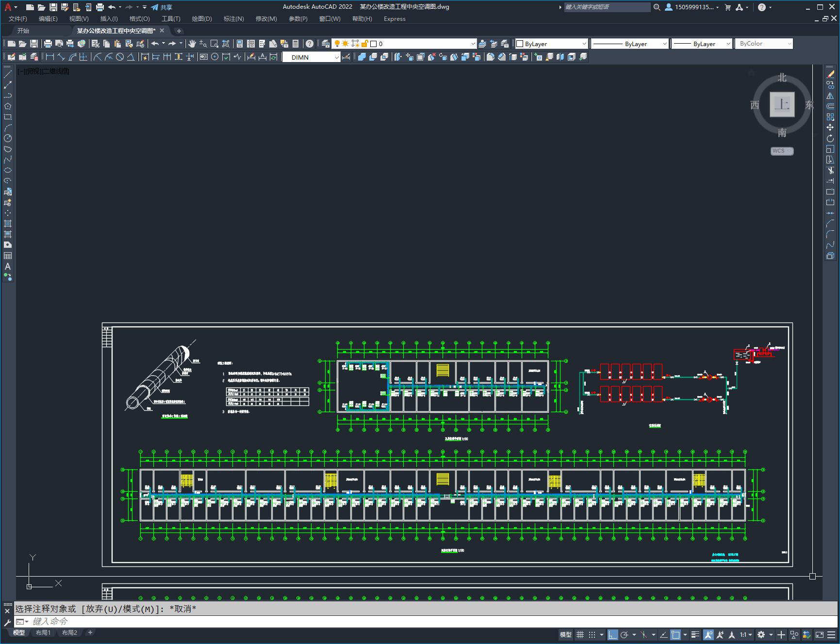This screenshot has height=644, width=840.
Task: Click the 上 top face of ViewCube
Action: click(x=782, y=104)
